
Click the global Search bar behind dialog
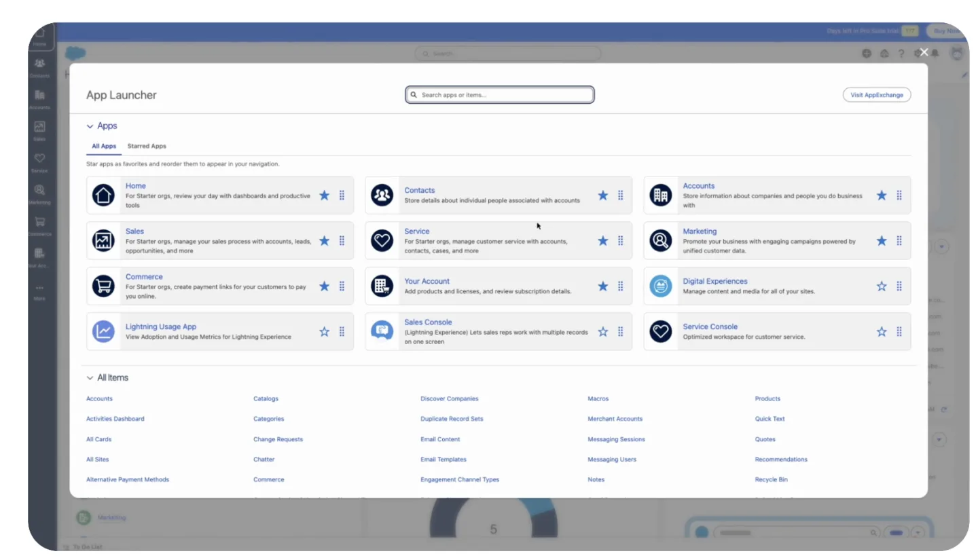(x=508, y=54)
